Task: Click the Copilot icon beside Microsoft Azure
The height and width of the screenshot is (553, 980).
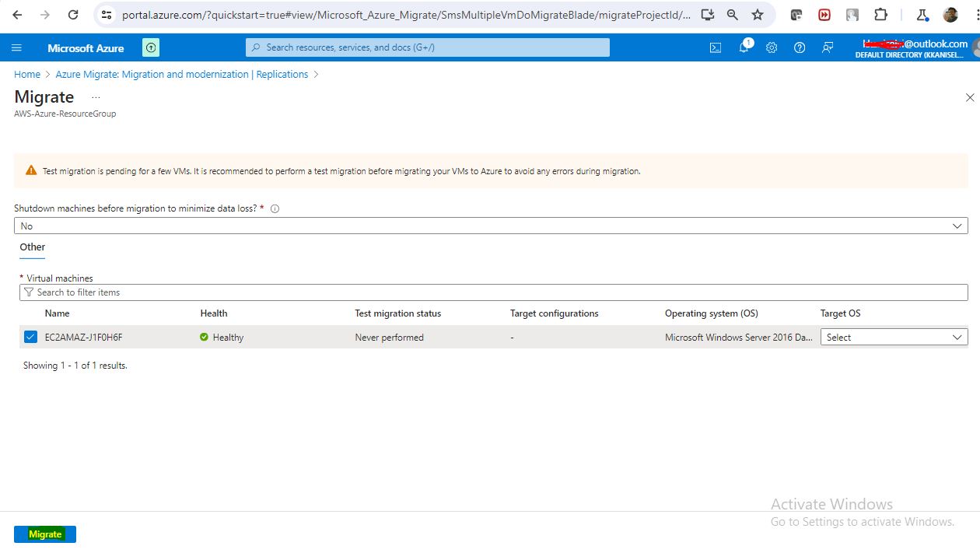Action: tap(151, 47)
